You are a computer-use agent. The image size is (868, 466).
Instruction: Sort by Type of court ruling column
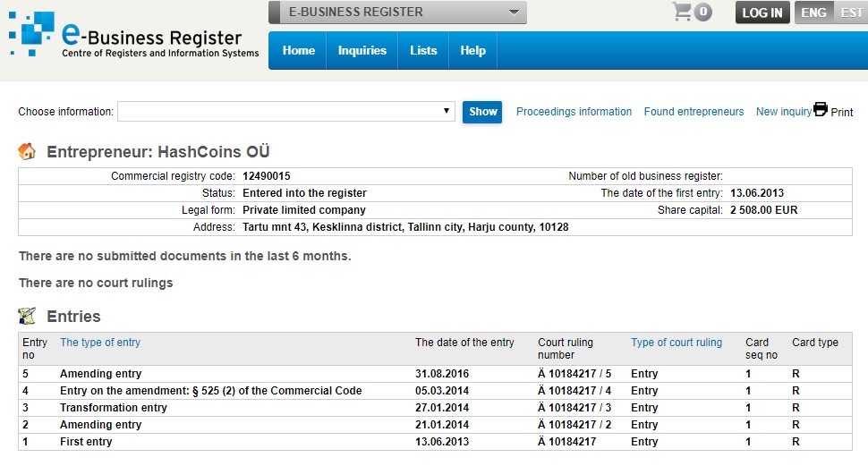677,342
